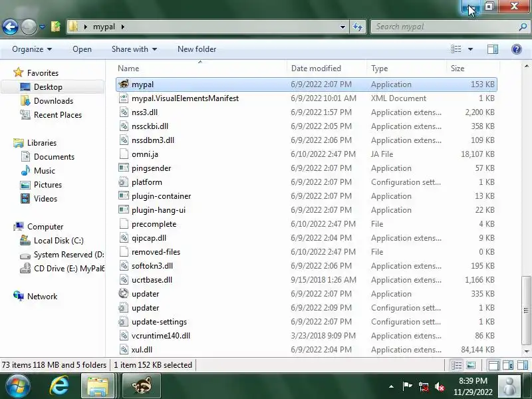
Task: Select the update-settings file icon
Action: click(124, 321)
